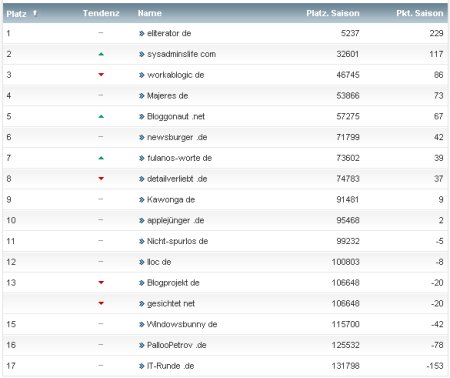Select season points value 117

(x=436, y=54)
